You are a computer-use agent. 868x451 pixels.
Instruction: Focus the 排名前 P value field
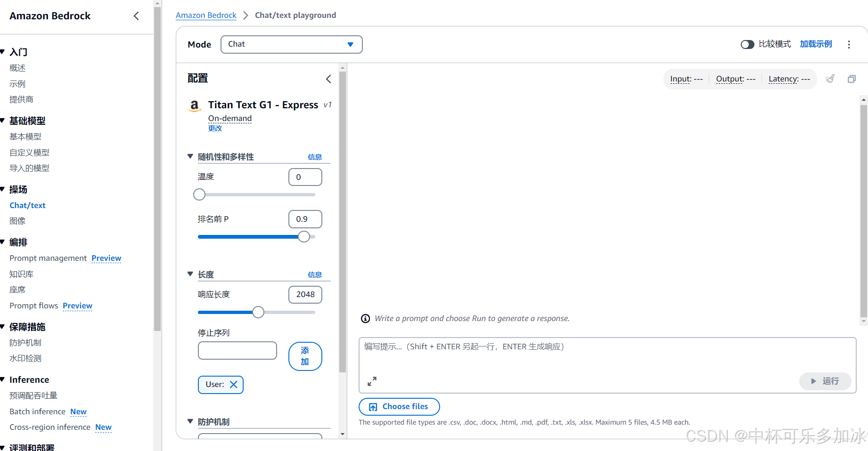(x=305, y=219)
